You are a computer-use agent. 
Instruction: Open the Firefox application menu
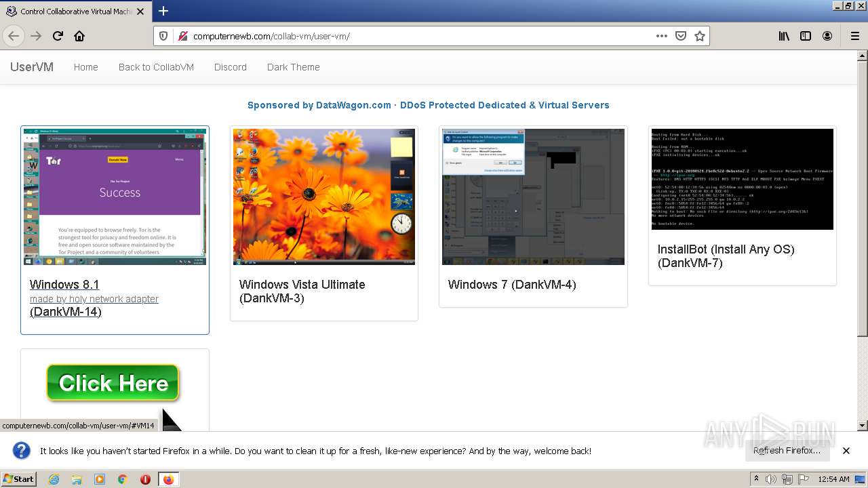854,36
